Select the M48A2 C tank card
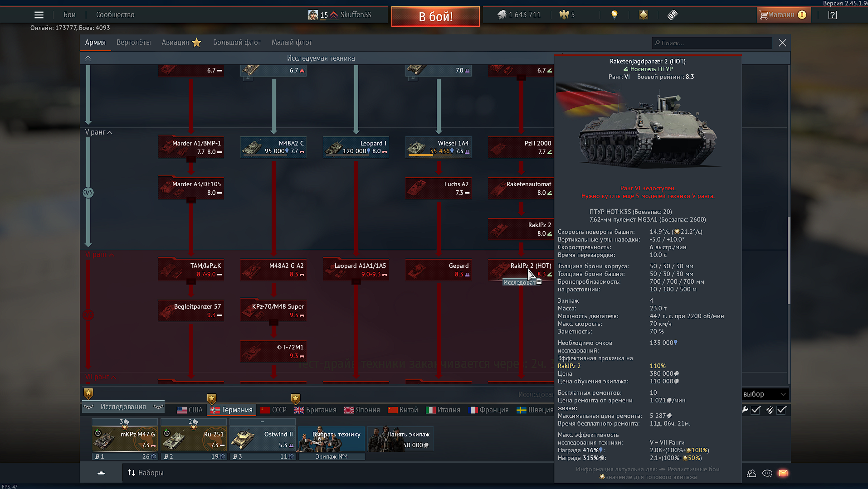 coord(273,147)
